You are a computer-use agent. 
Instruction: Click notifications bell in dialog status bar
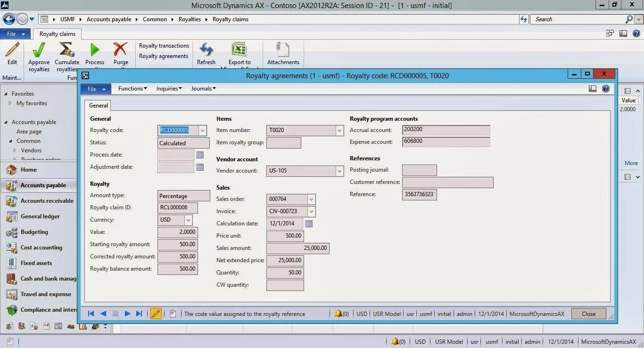tap(338, 314)
